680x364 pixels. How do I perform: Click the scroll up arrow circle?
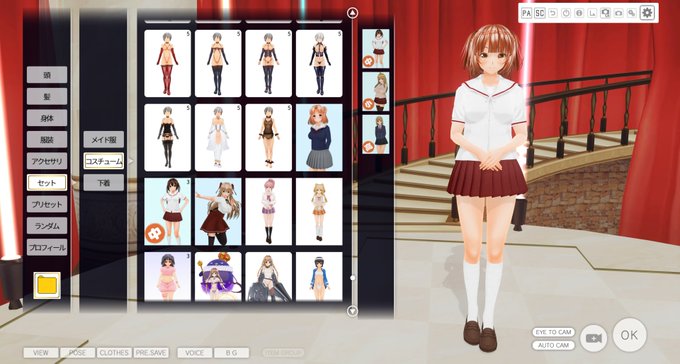[x=353, y=12]
